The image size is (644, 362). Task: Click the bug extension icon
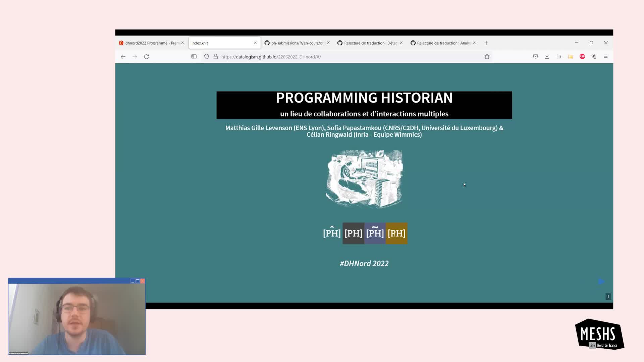pyautogui.click(x=594, y=57)
